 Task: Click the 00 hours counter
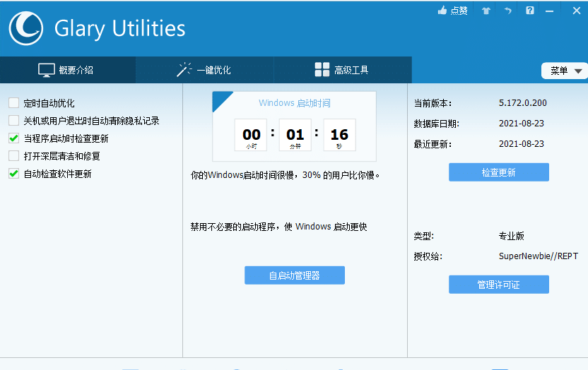pos(251,135)
